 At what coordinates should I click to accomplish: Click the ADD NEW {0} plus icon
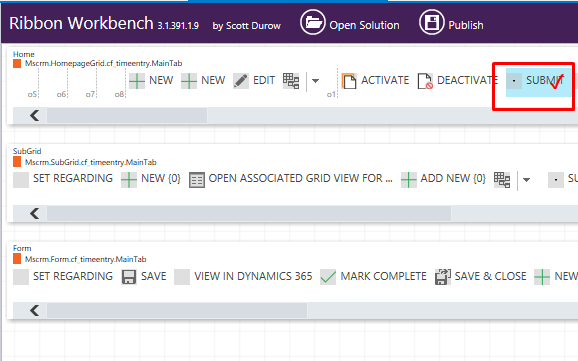point(409,180)
